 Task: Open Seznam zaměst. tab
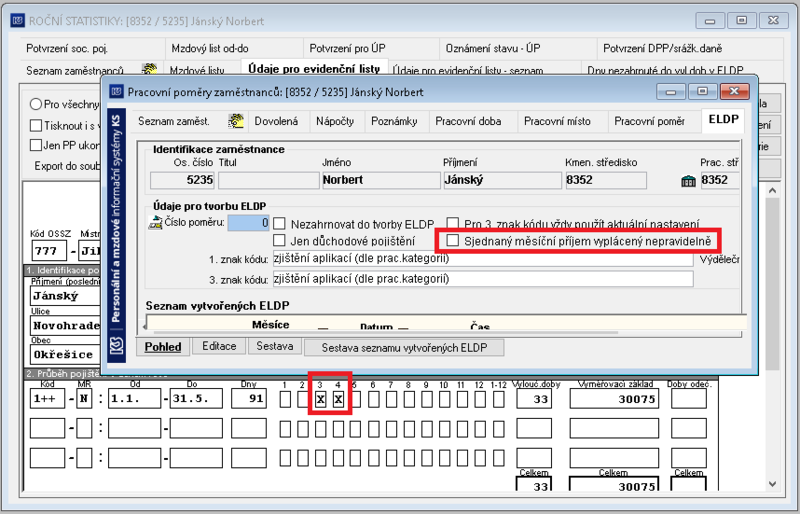(x=174, y=121)
